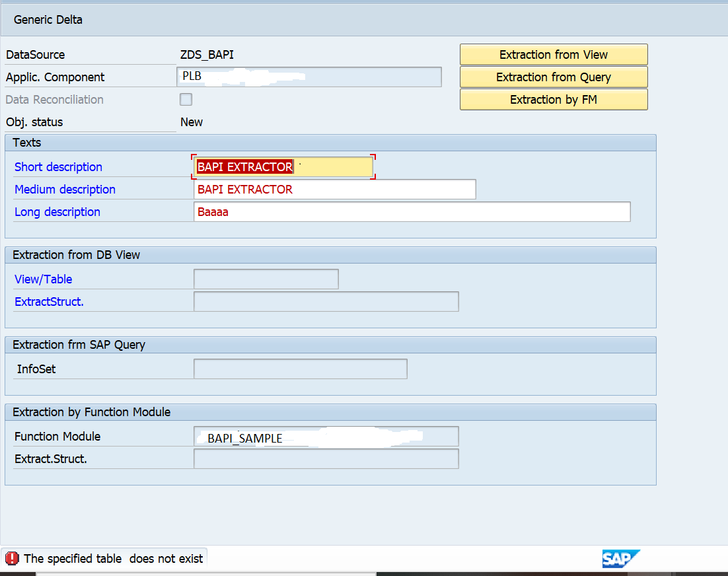Click the Extract.Struct. field under Function Module
Screen dimensions: 728x576
point(326,458)
